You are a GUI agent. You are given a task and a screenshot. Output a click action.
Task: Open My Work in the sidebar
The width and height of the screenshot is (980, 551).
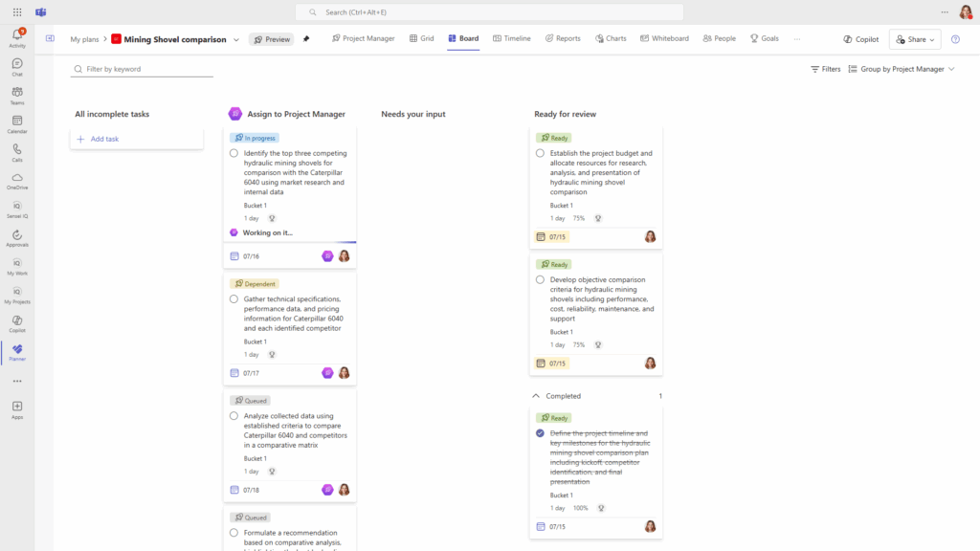(x=17, y=267)
